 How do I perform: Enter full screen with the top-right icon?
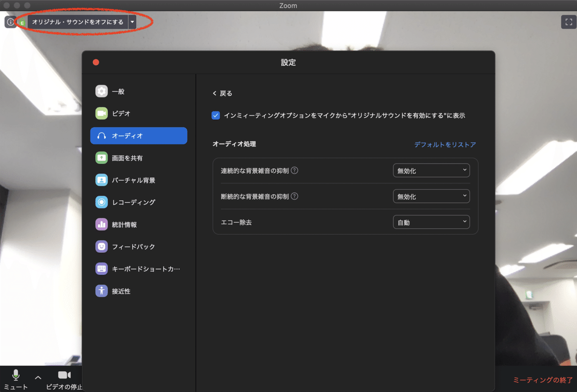pos(569,22)
